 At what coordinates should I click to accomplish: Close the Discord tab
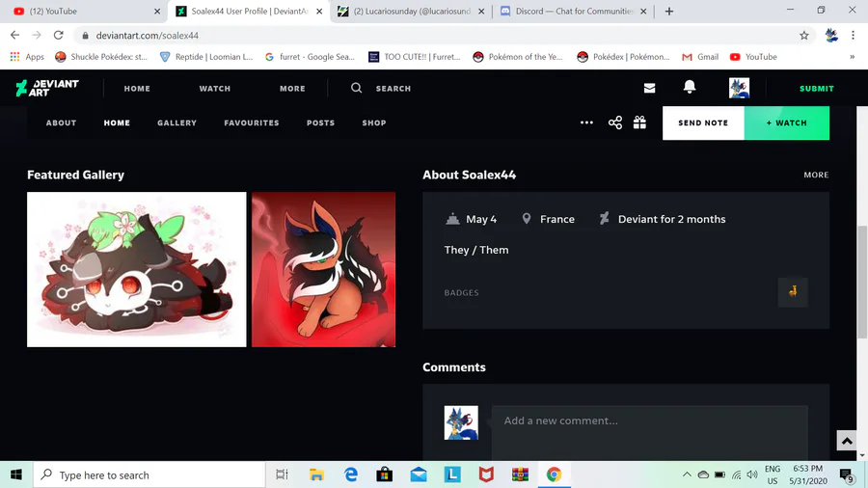643,11
